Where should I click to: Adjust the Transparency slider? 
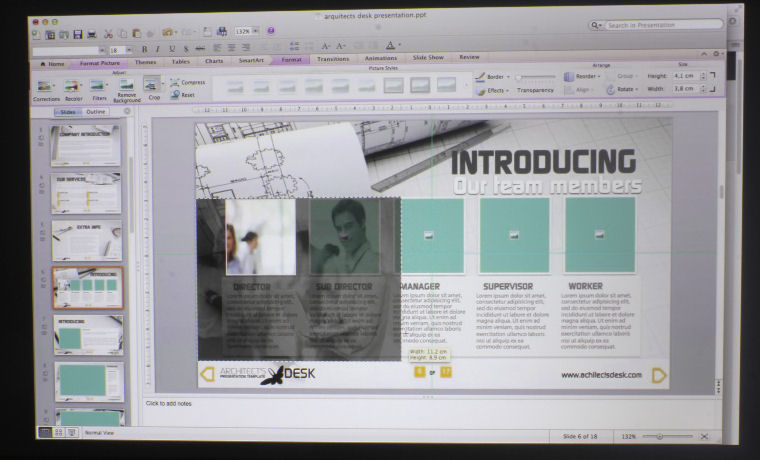535,77
